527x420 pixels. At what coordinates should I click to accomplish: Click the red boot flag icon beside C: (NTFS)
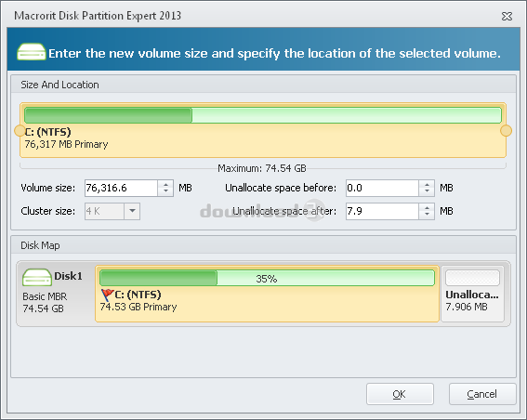click(107, 295)
